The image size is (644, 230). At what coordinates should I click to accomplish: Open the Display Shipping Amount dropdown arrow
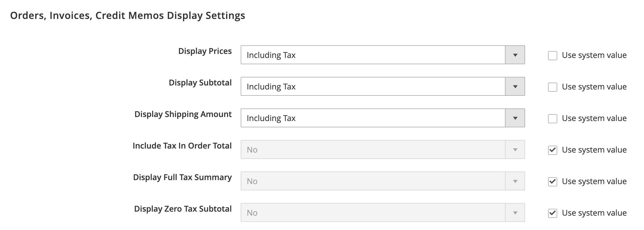pyautogui.click(x=515, y=118)
